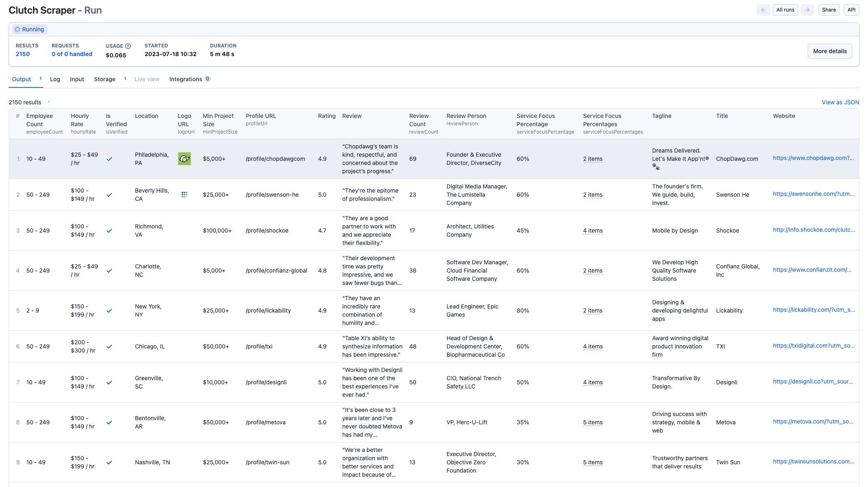Open the View as JSON link
The image size is (868, 487).
(840, 102)
